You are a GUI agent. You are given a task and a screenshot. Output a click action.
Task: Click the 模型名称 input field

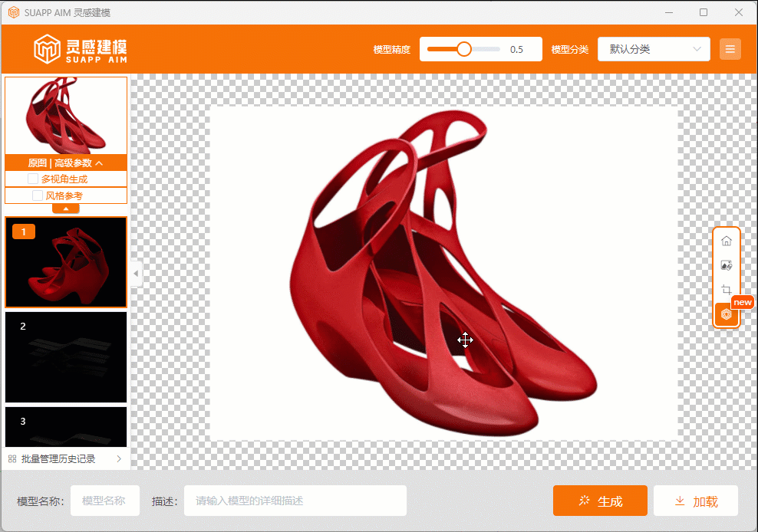click(x=104, y=501)
